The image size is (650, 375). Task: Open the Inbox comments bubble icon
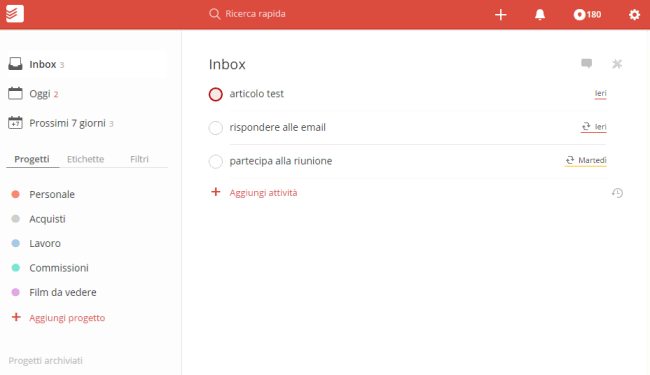586,63
